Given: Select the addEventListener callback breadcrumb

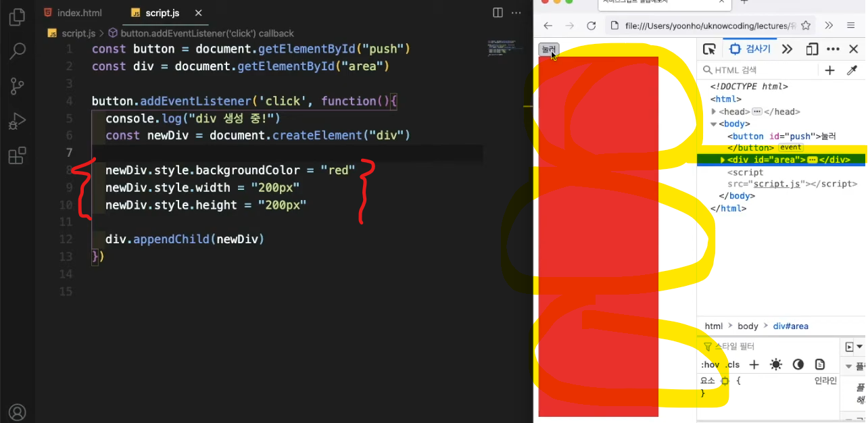Looking at the screenshot, I should [x=201, y=33].
